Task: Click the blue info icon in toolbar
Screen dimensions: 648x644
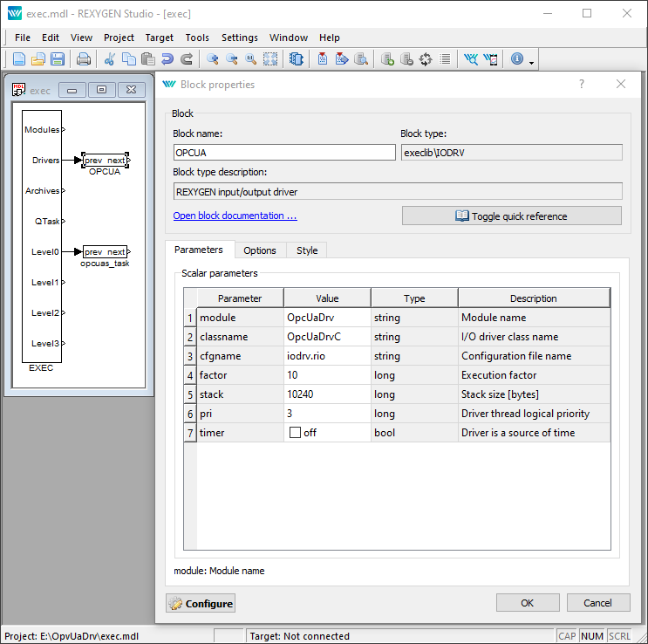Action: click(516, 59)
